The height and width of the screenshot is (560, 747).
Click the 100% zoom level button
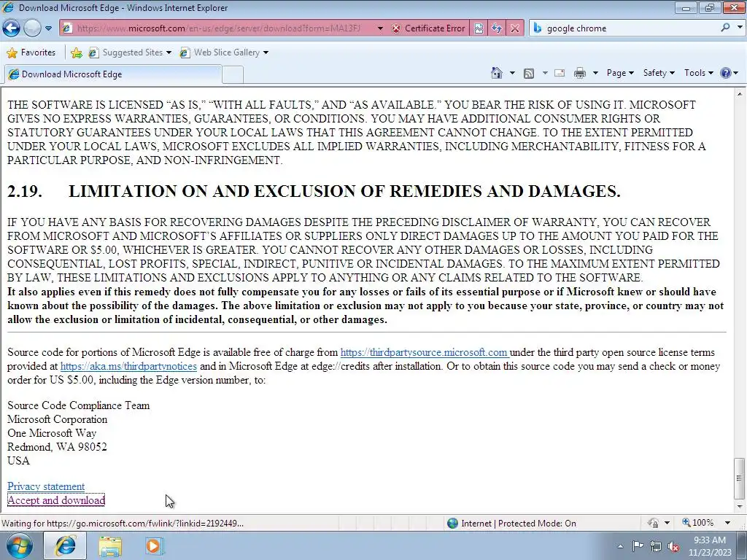[x=698, y=523]
